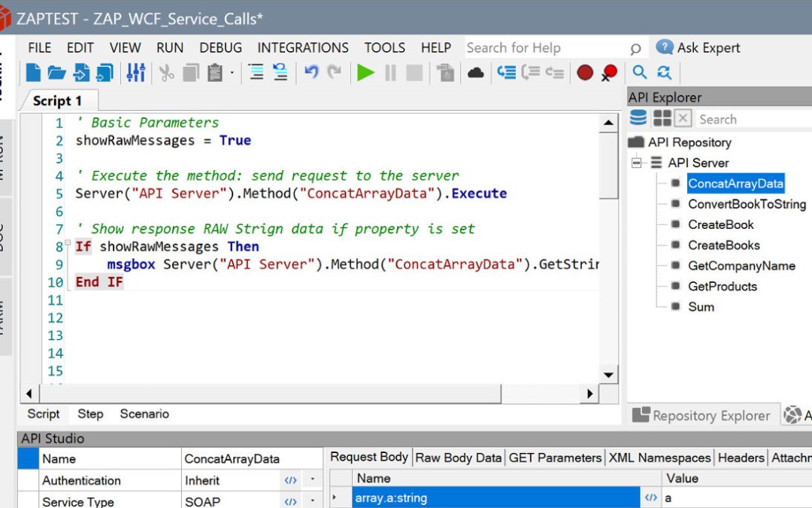The width and height of the screenshot is (812, 508).
Task: Click the scissors Cut icon
Action: click(x=167, y=73)
